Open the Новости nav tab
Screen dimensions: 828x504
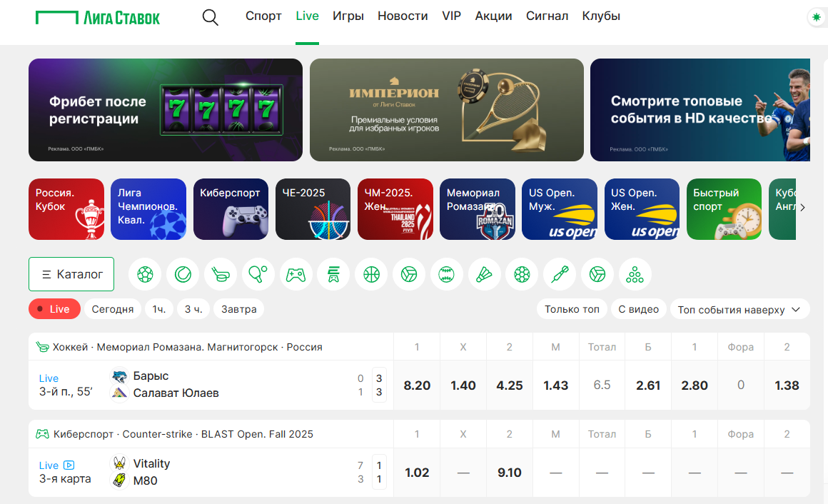[403, 16]
